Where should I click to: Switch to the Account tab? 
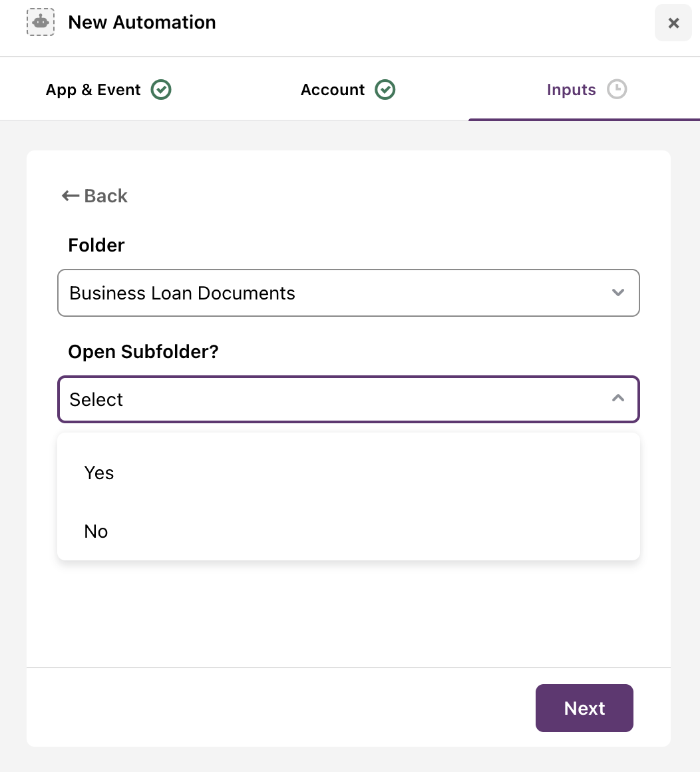point(348,90)
